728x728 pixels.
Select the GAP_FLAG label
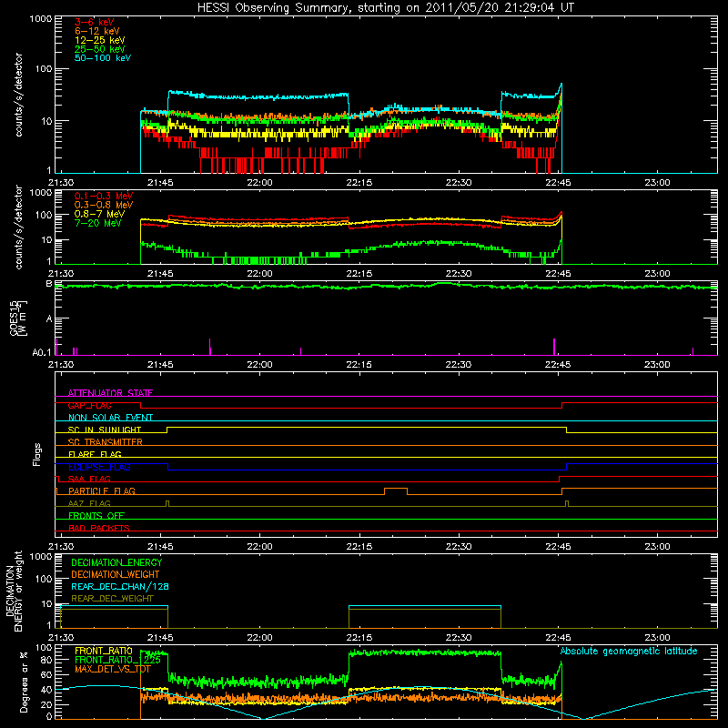[89, 405]
